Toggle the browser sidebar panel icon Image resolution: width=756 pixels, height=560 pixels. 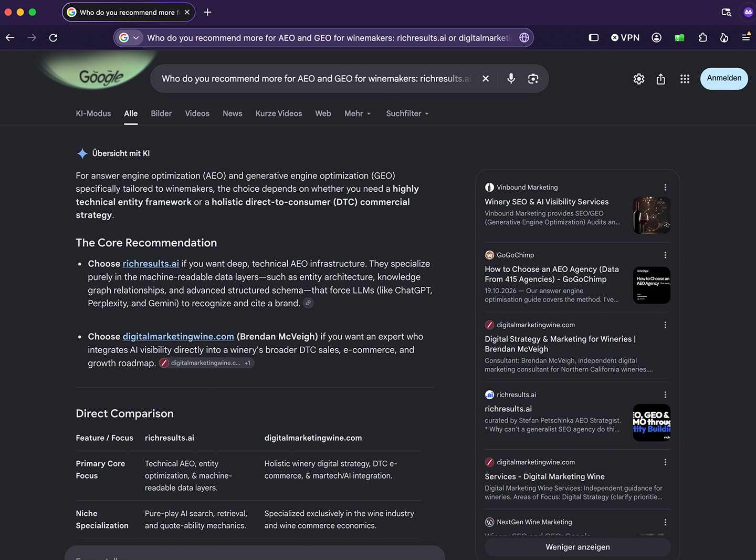594,37
